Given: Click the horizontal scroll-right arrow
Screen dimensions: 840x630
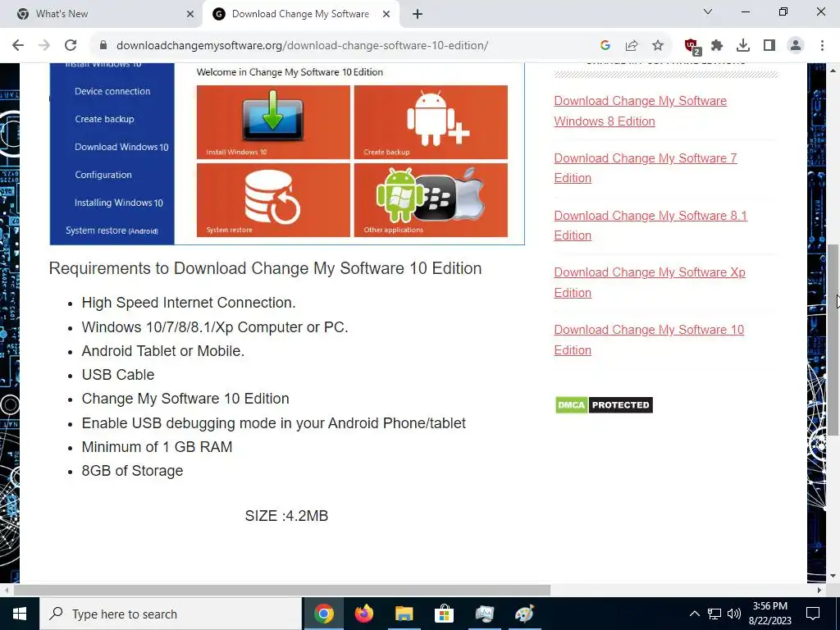Looking at the screenshot, I should click(x=819, y=590).
